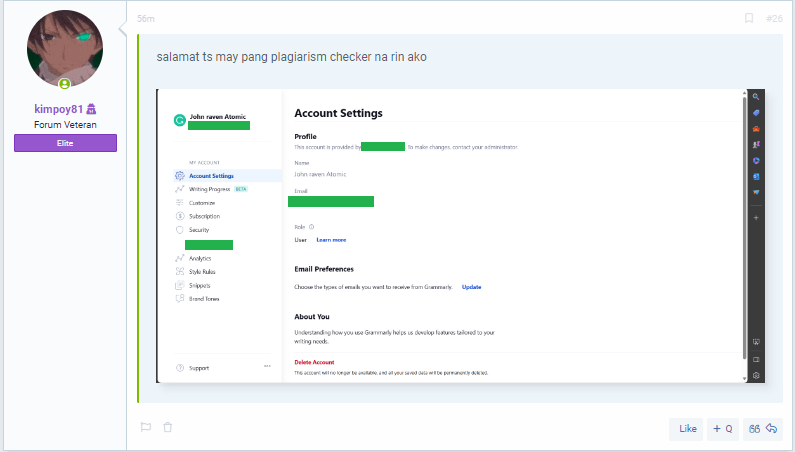Delete the post with trash icon

point(168,427)
